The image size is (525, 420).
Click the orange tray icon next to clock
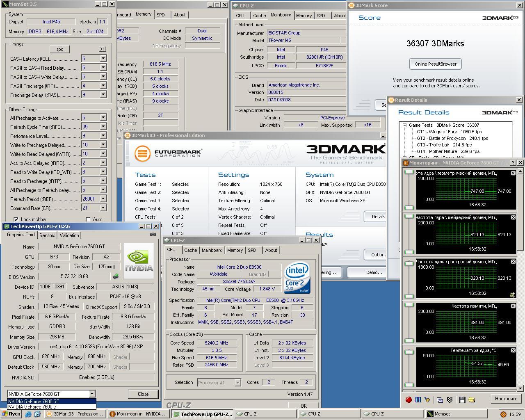(x=503, y=414)
